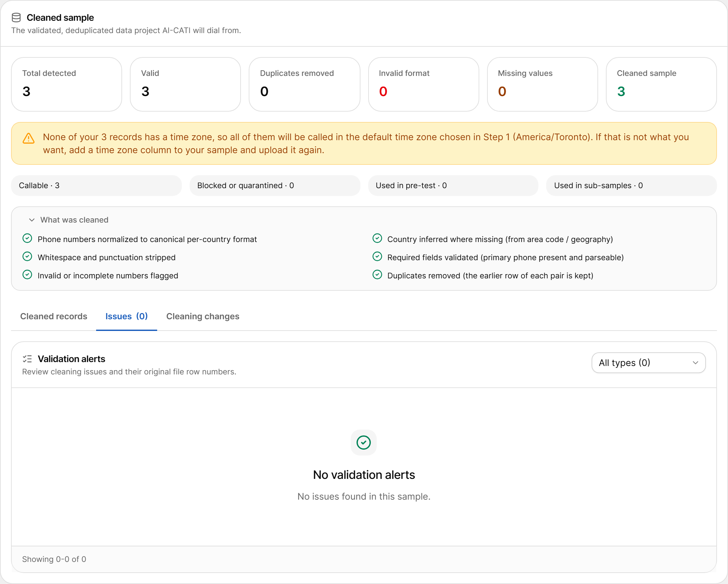Click the Valid count card

tap(185, 84)
